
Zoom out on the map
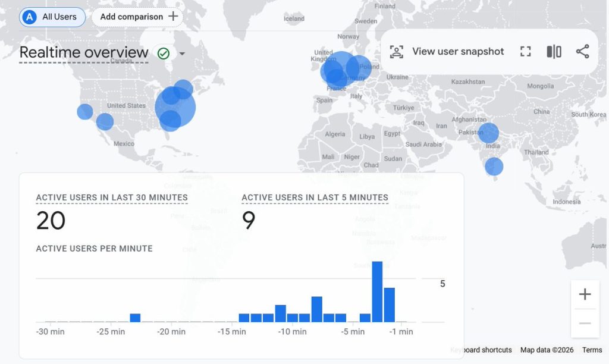(585, 323)
